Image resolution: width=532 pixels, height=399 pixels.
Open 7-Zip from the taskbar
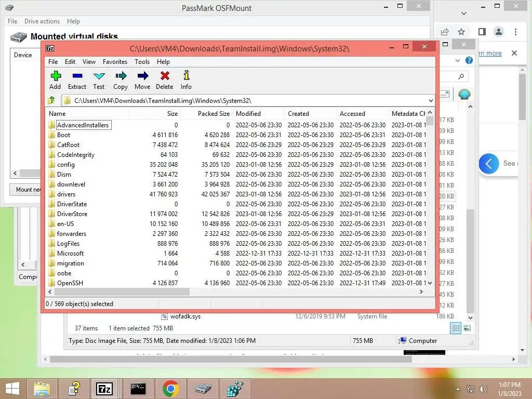coord(104,389)
